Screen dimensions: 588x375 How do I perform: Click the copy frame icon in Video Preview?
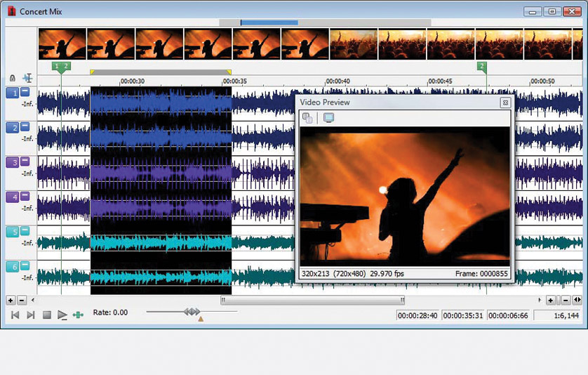point(307,118)
